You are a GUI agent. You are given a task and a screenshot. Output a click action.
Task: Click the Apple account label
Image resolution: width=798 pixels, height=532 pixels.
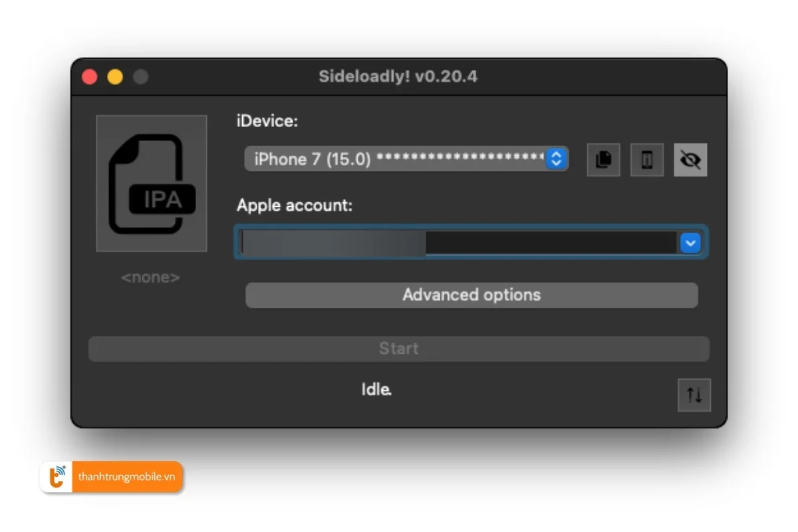click(295, 205)
